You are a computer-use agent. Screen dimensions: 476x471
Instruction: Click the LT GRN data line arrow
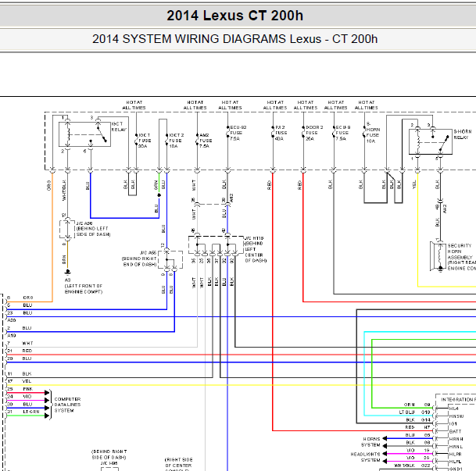coord(47,416)
